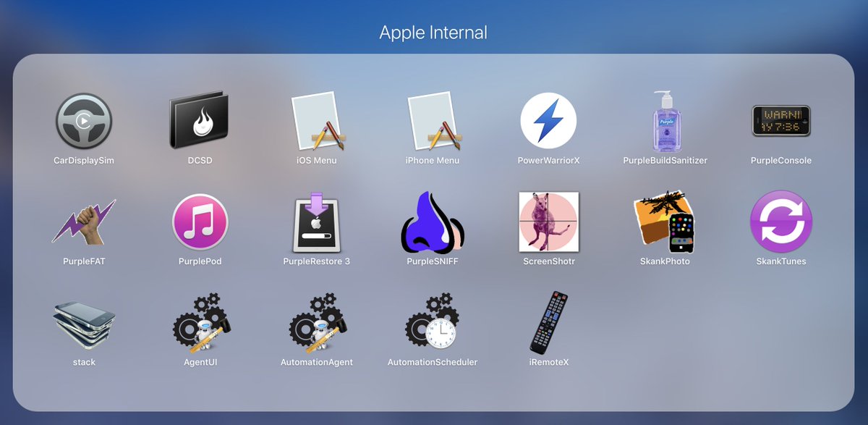
Task: Click the SkankTunes label text
Action: click(781, 261)
